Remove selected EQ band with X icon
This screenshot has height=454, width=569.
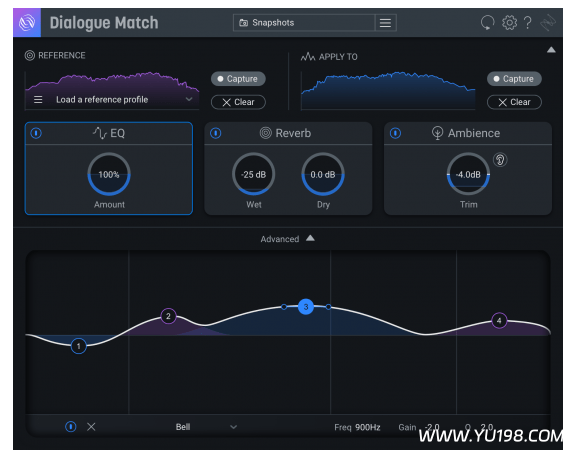pos(91,426)
